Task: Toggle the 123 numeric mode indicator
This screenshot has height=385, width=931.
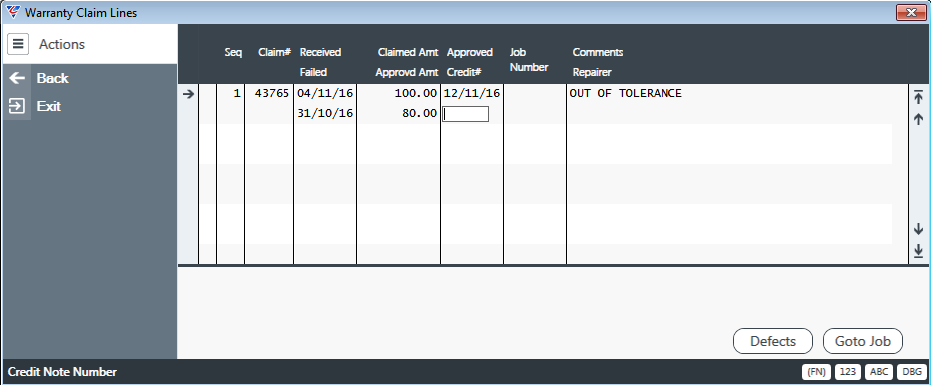Action: click(x=848, y=372)
